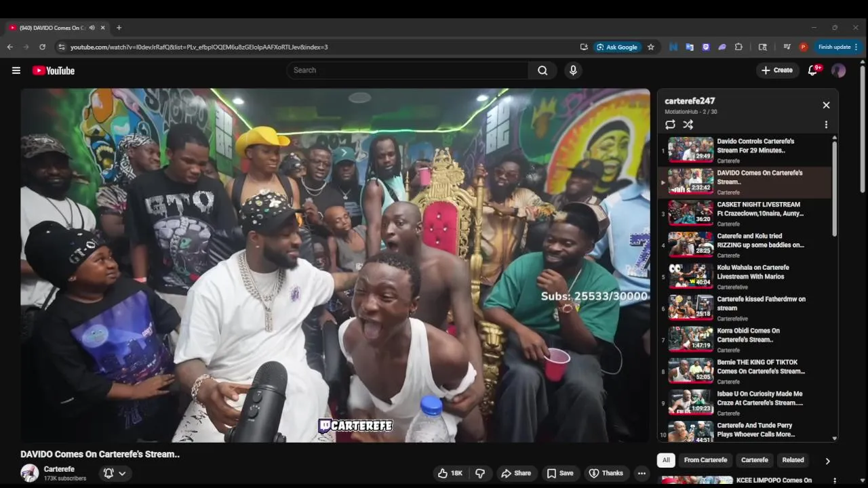Screen dimensions: 868x488
Task: Open Chrome profile 'P' avatar
Action: click(804, 47)
